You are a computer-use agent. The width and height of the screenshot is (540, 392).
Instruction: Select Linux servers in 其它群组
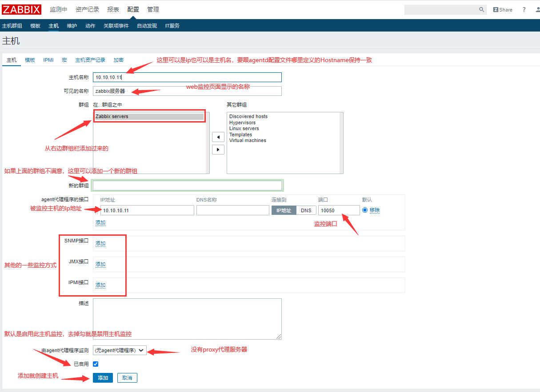[x=244, y=128]
